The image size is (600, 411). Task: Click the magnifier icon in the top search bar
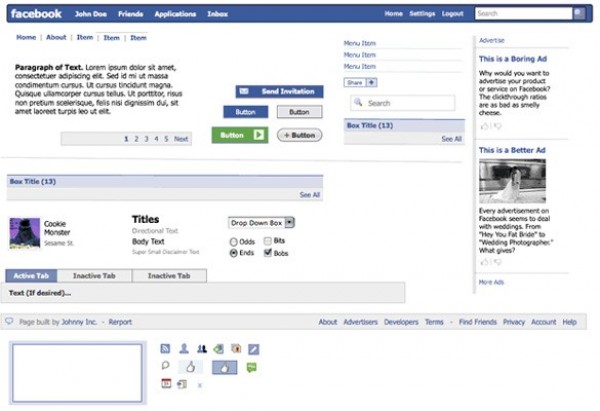(579, 14)
